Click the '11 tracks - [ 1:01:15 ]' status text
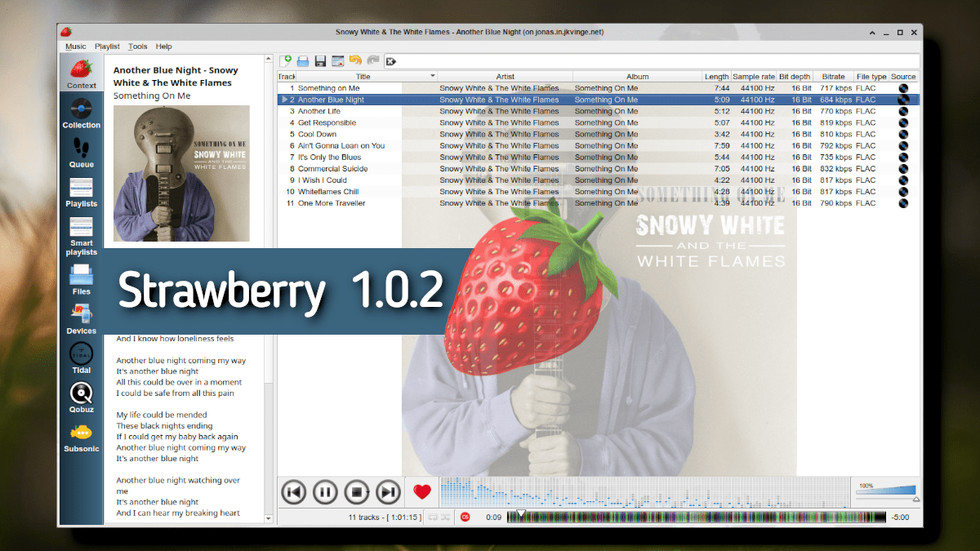The width and height of the screenshot is (980, 551). click(385, 518)
